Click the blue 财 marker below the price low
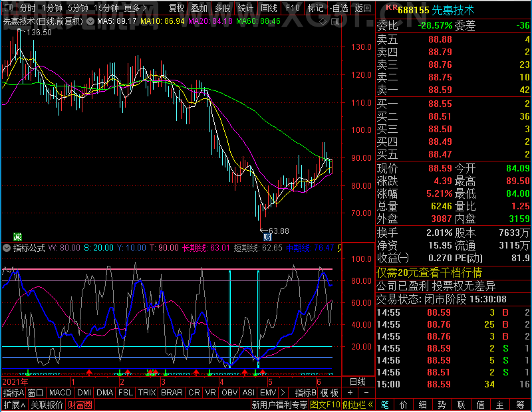Image resolution: width=532 pixels, height=412 pixels. tap(267, 237)
